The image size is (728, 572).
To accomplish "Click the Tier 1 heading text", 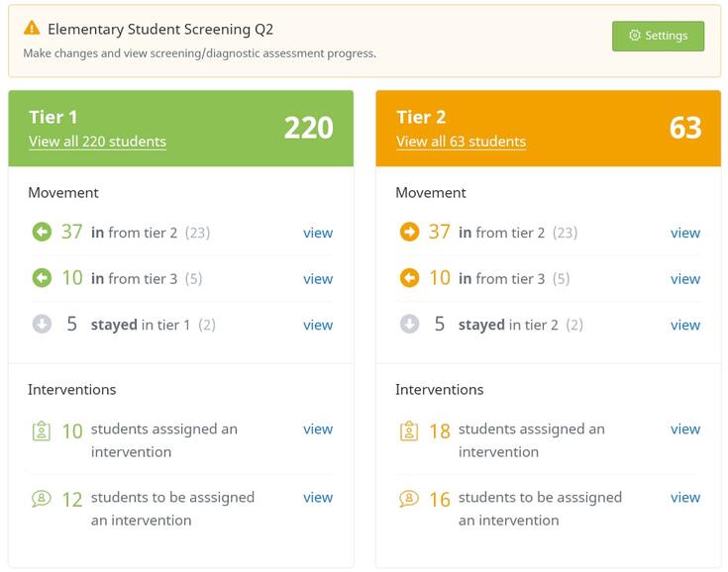I will (x=52, y=117).
